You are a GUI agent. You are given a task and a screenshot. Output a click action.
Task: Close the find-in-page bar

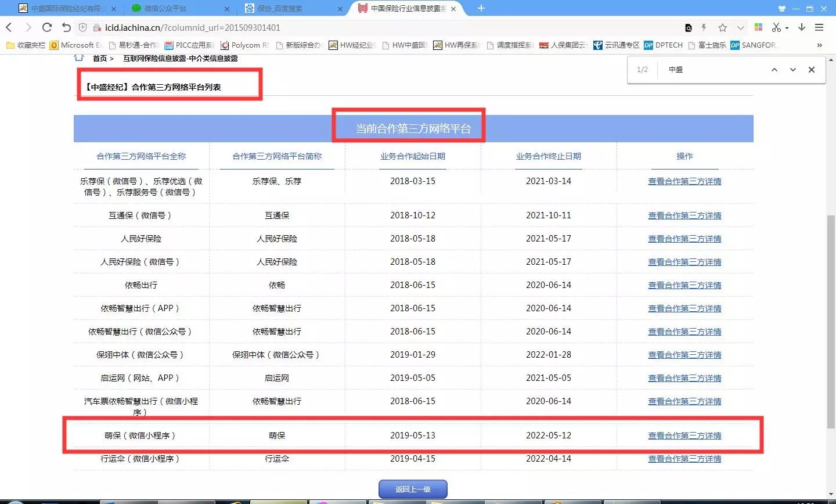point(812,70)
